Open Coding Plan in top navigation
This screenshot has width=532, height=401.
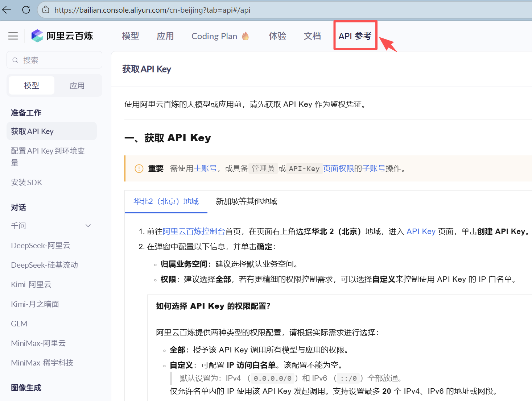214,36
